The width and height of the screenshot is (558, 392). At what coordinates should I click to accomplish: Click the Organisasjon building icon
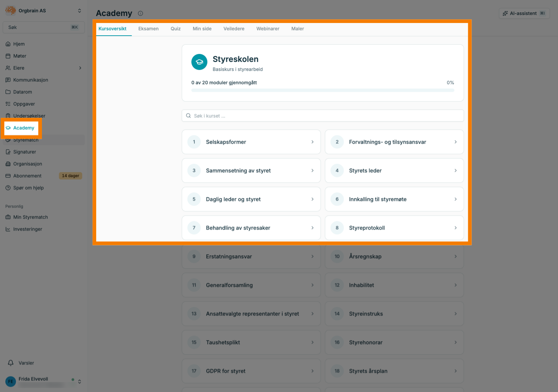(x=8, y=164)
